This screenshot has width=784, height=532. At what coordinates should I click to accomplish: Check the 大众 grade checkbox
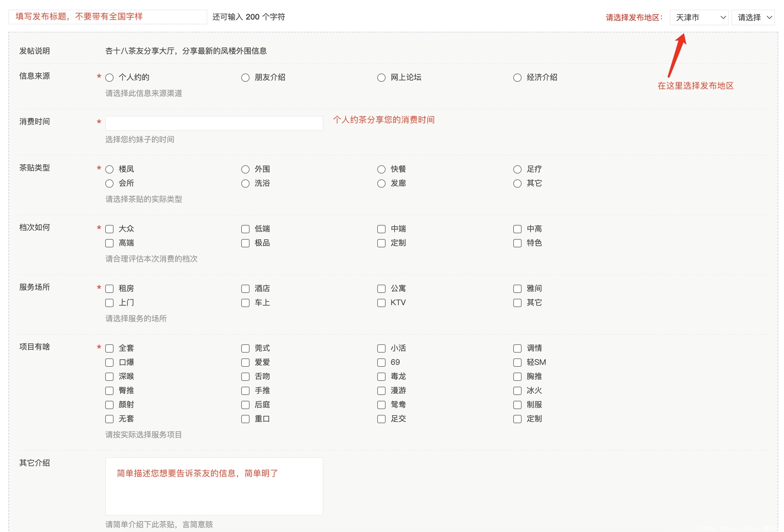109,229
